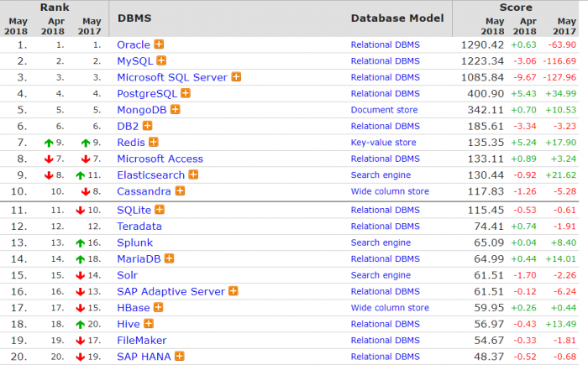Image resolution: width=588 pixels, height=365 pixels.
Task: Follow the SAP HANA link
Action: click(144, 357)
